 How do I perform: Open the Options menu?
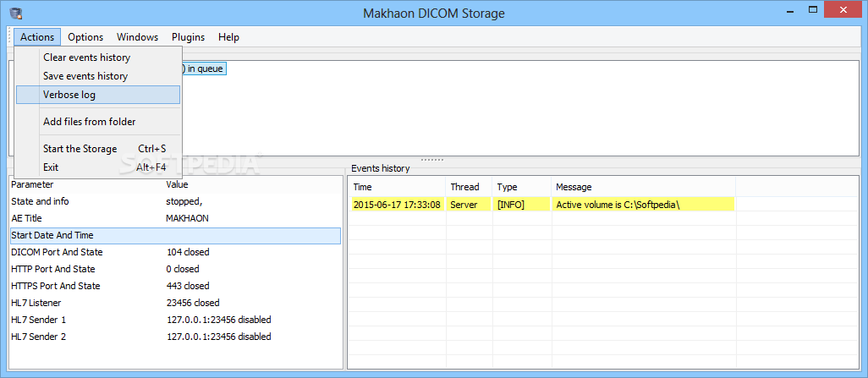click(x=85, y=37)
